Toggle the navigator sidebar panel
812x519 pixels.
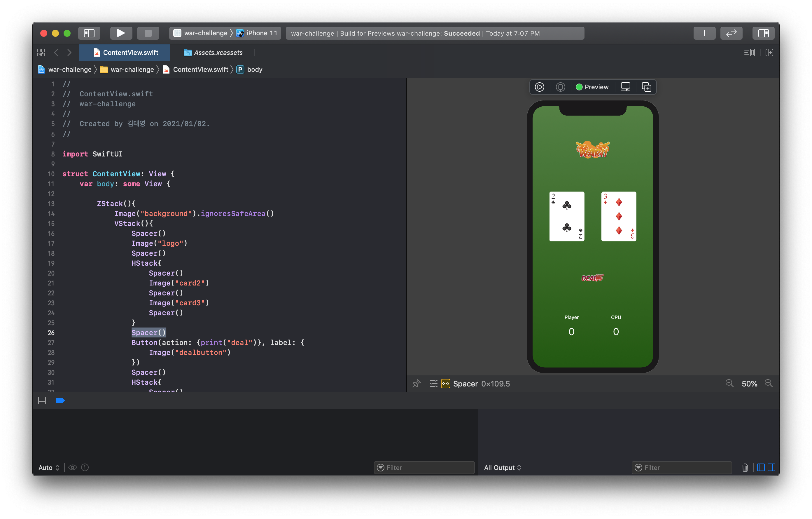click(x=89, y=33)
